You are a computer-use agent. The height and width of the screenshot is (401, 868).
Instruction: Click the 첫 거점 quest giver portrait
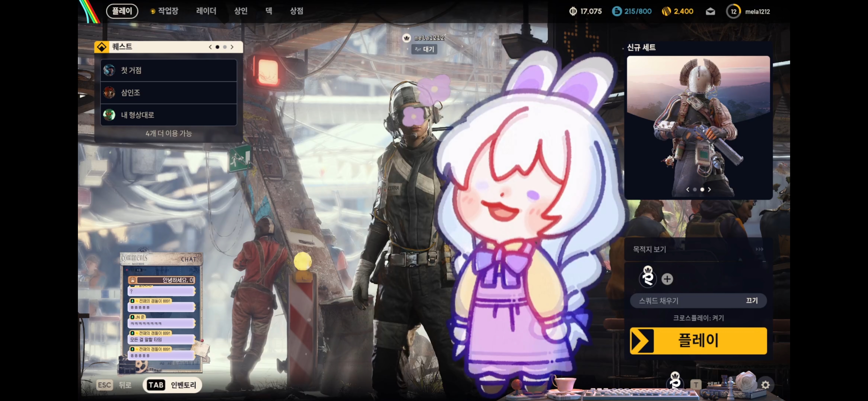click(x=109, y=70)
